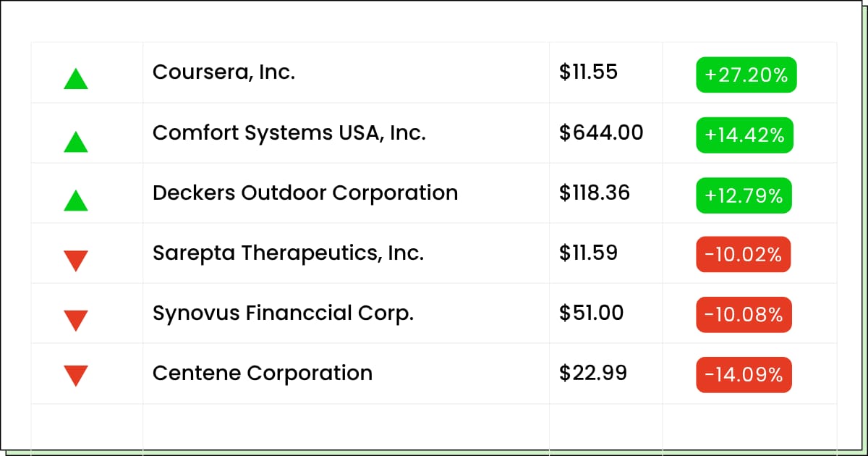The height and width of the screenshot is (456, 868).
Task: Click the $22.99 price cell
Action: pos(606,373)
